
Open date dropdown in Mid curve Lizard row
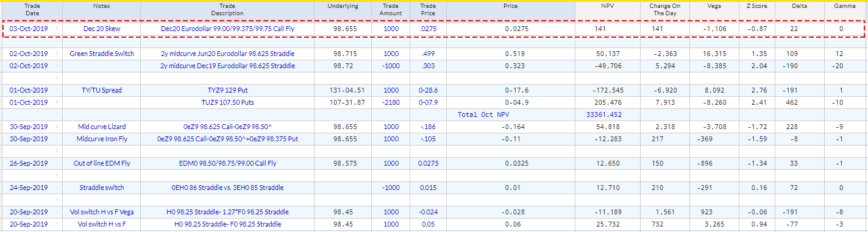click(58, 127)
